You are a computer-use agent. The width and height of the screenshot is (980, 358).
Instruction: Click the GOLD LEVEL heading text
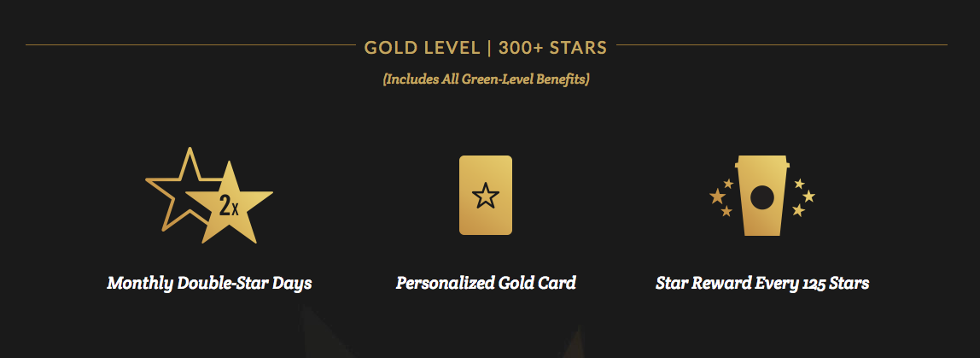422,48
